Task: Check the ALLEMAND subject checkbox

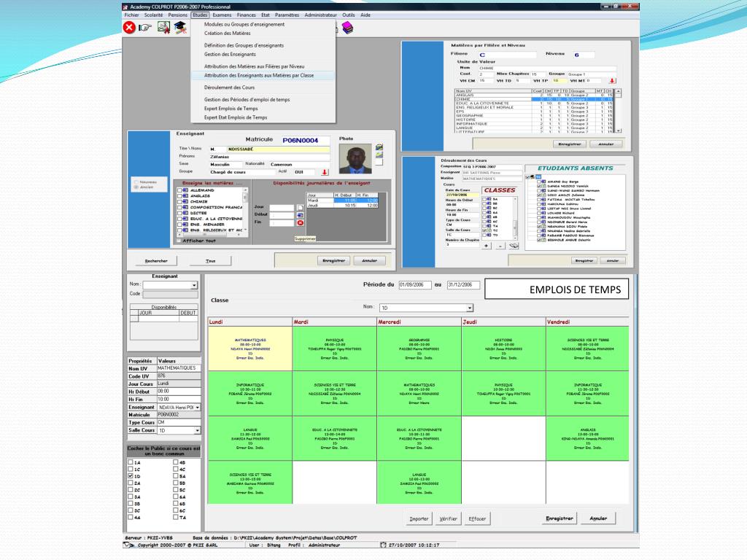Action: pos(179,190)
